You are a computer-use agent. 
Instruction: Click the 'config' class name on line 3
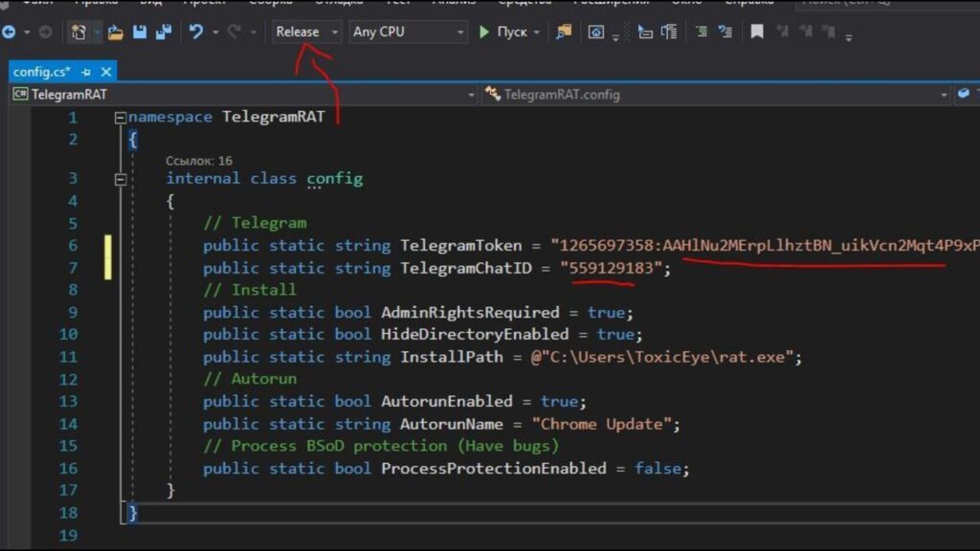click(334, 179)
